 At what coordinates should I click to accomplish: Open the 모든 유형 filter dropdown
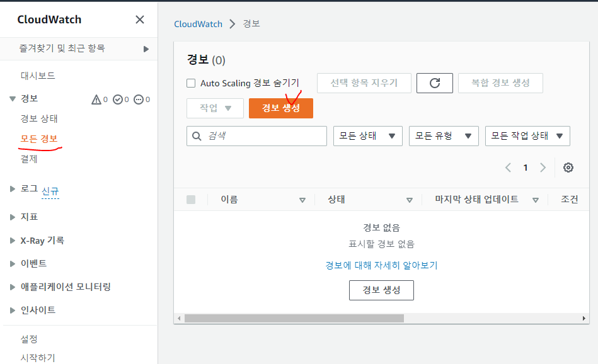(444, 136)
